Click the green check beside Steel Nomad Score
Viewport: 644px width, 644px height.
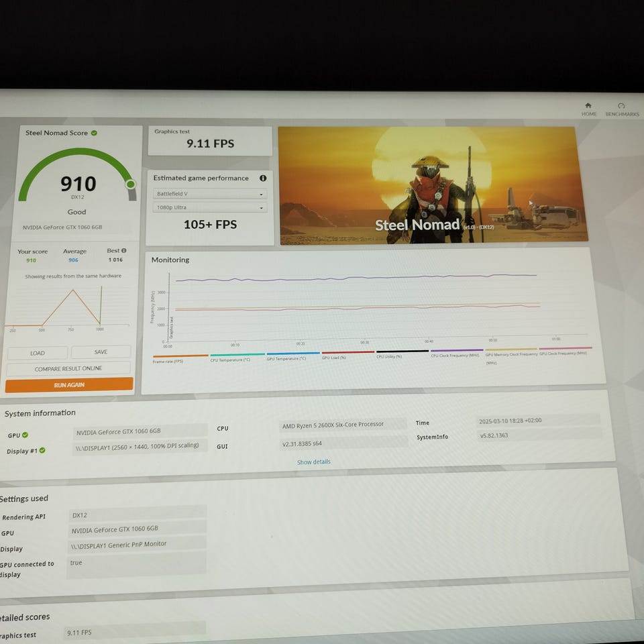[x=94, y=133]
